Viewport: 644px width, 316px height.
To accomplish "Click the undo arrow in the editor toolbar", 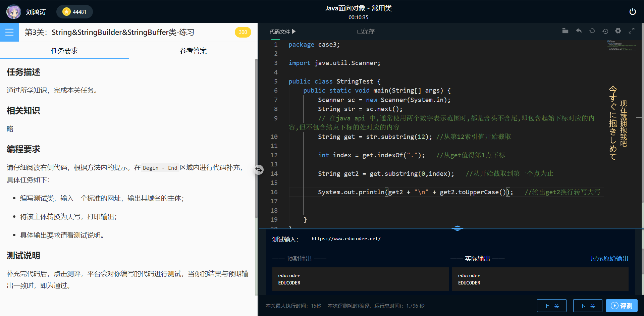I will point(579,31).
